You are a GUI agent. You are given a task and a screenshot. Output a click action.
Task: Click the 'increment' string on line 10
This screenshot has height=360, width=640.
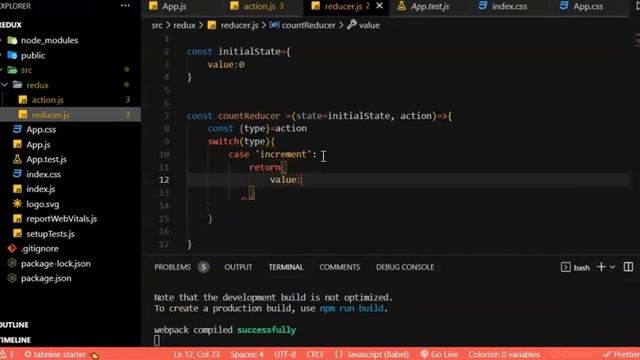click(284, 154)
